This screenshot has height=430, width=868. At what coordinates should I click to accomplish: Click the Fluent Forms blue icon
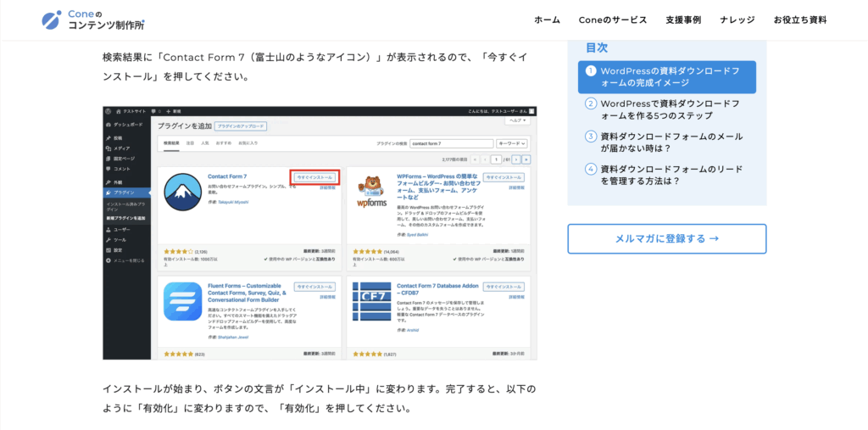pyautogui.click(x=183, y=301)
